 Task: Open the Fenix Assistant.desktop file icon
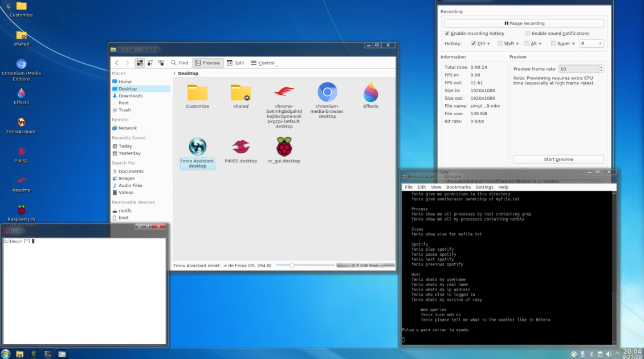point(197,147)
